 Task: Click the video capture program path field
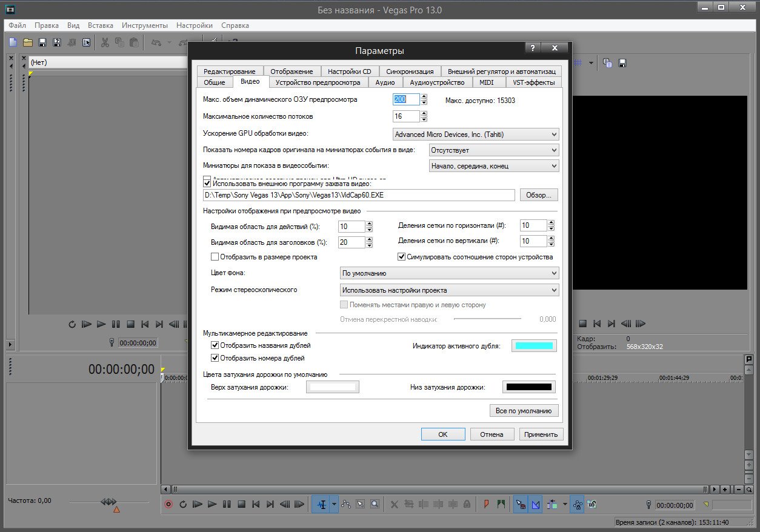(359, 195)
